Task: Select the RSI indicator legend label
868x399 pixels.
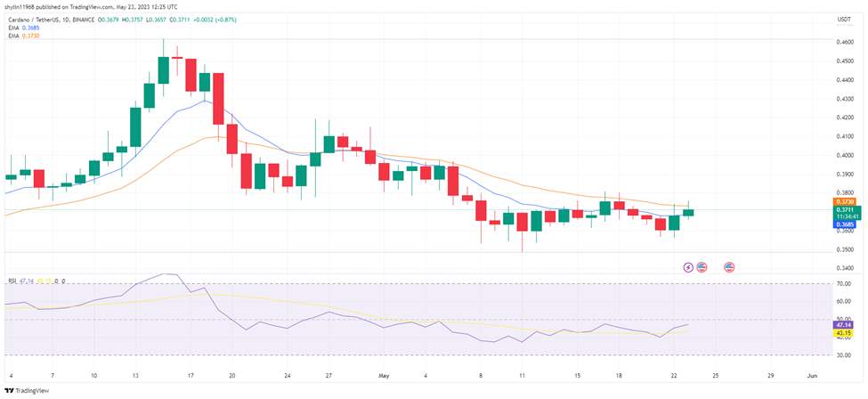Action: [11, 281]
